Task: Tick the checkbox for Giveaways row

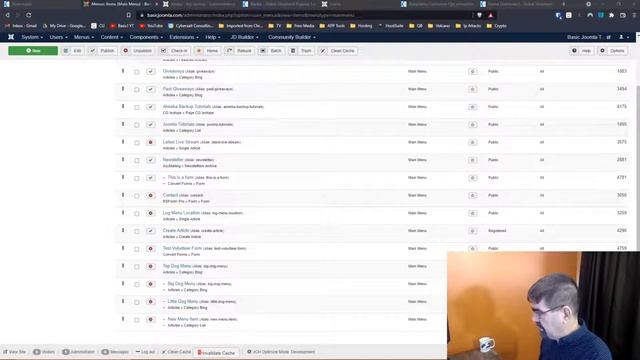Action: [x=137, y=72]
